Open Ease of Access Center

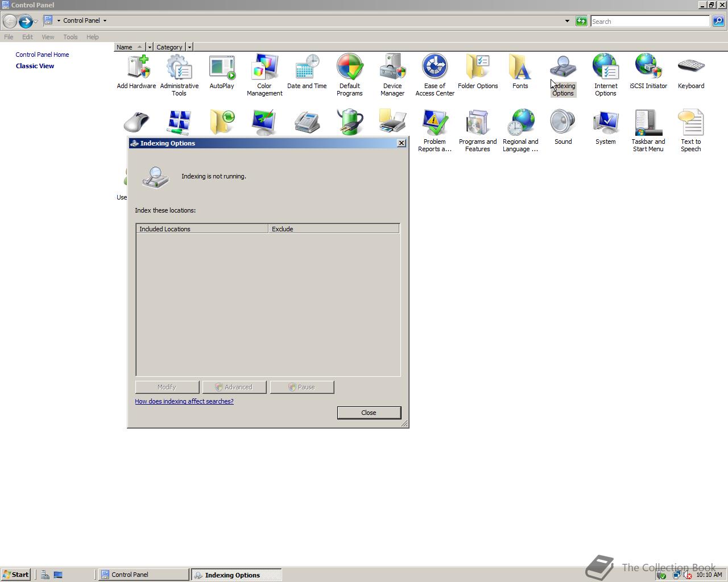[x=435, y=75]
